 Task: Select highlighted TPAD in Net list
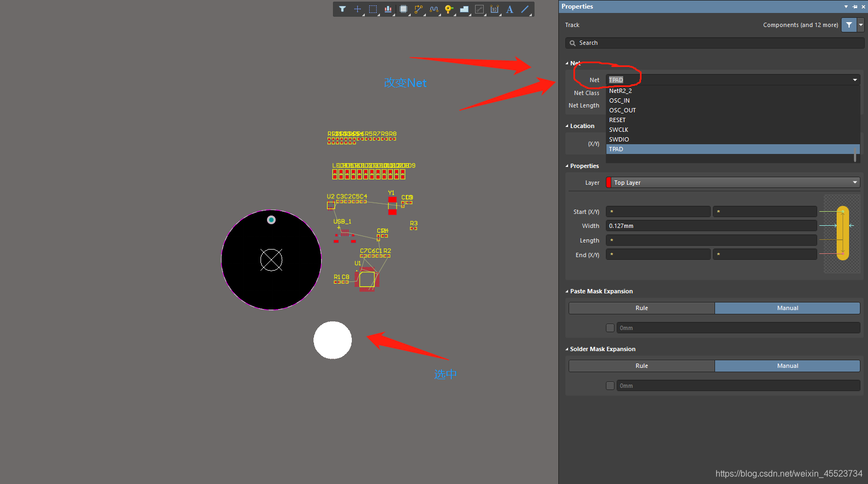733,149
